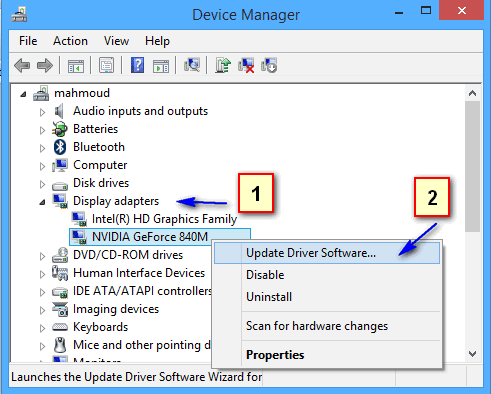Toggle Show/Hide Console Tree toolbar icon
The width and height of the screenshot is (491, 394).
pos(76,65)
